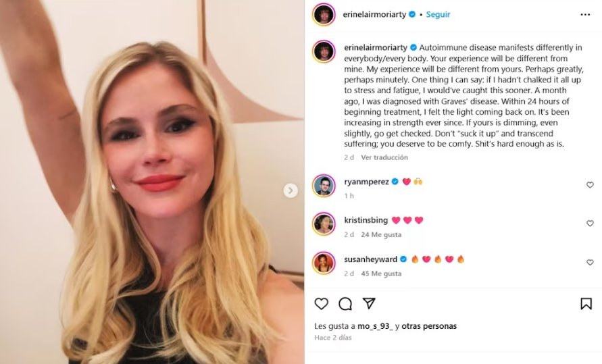Like ryanmperez's comment
602x364 pixels.
coord(590,185)
